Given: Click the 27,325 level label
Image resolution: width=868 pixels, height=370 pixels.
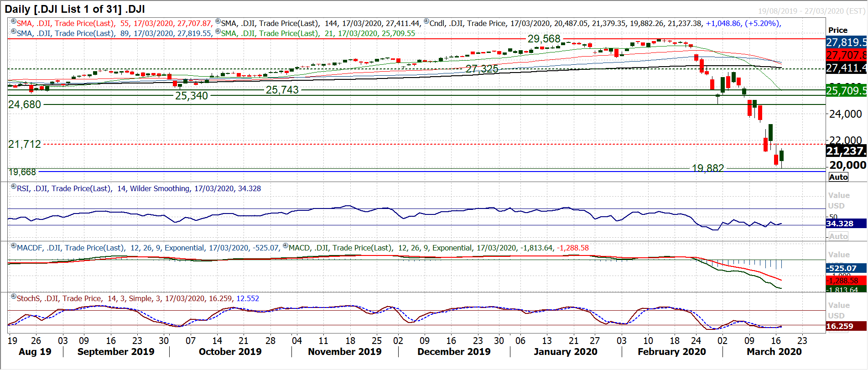Looking at the screenshot, I should (482, 69).
